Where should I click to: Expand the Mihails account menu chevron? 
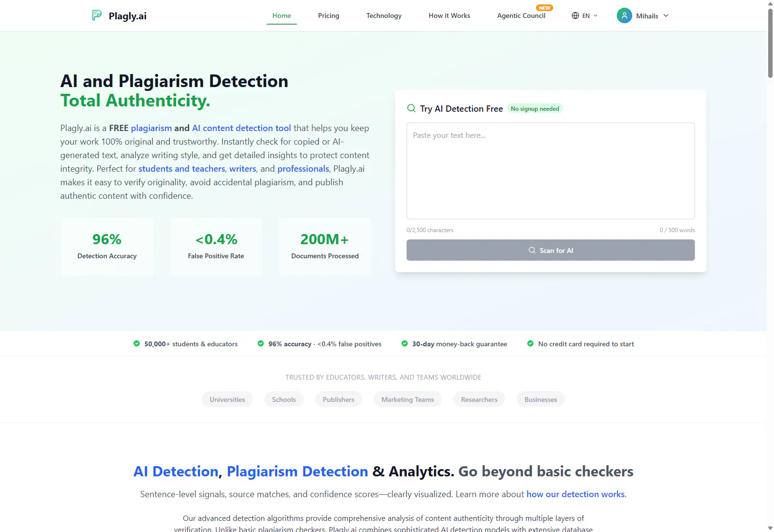click(666, 15)
